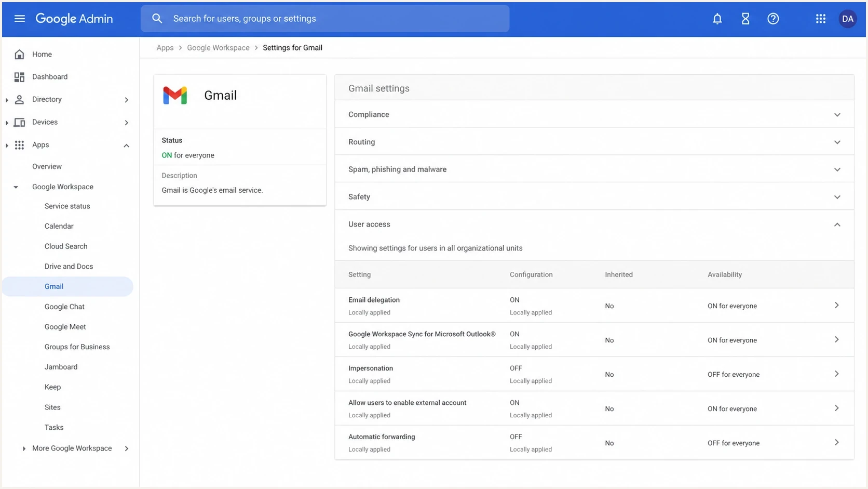Open the Google apps grid
Screen dimensions: 868x489
[x=820, y=19]
